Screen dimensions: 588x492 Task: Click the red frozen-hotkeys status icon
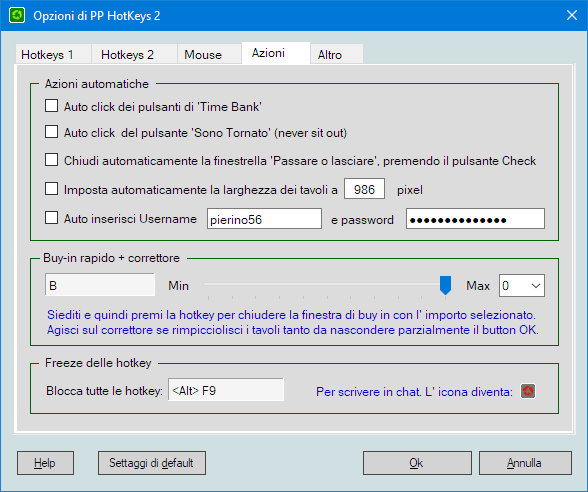coord(528,391)
